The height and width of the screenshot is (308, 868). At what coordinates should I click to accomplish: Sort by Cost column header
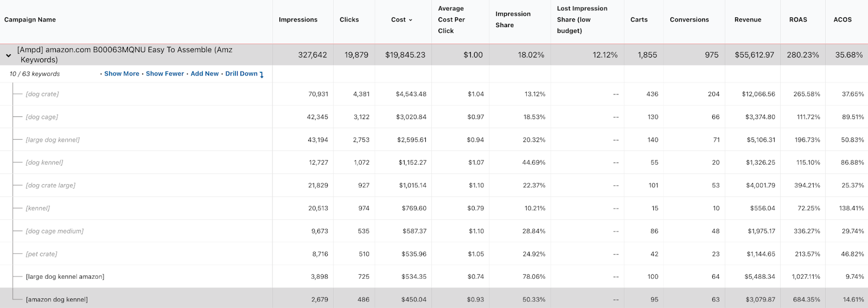(398, 20)
